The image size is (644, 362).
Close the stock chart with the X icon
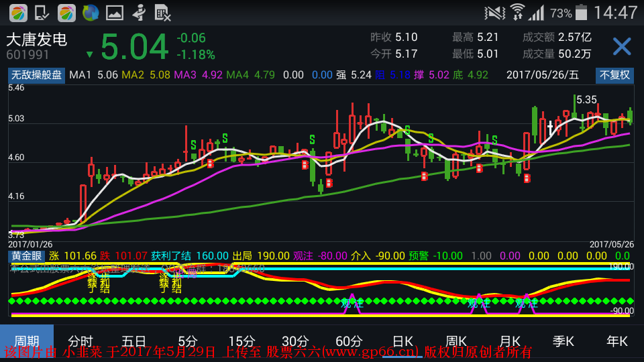[x=622, y=46]
